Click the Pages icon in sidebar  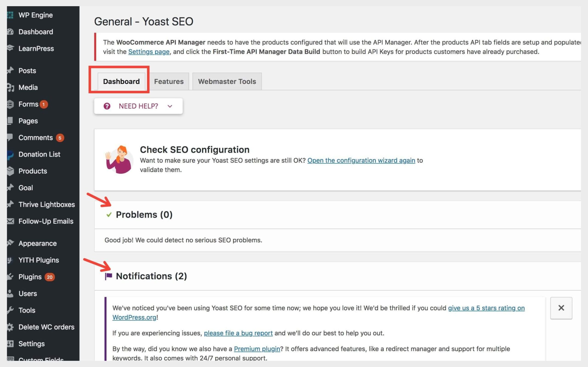[10, 121]
